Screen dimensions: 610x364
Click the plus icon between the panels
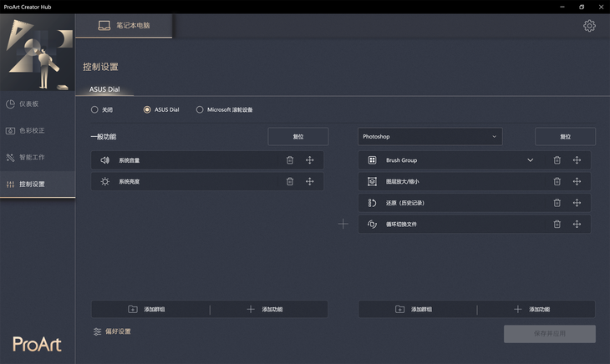click(x=343, y=224)
